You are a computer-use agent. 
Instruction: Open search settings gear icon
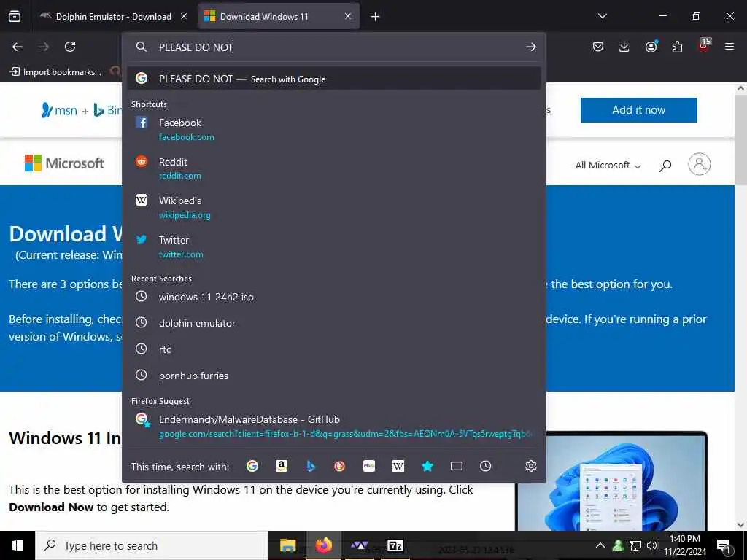531,466
